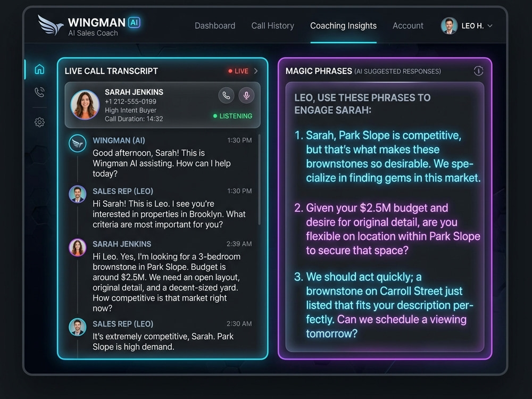This screenshot has width=532, height=399.
Task: Click the Leo H. profile photo in header
Action: (x=449, y=26)
